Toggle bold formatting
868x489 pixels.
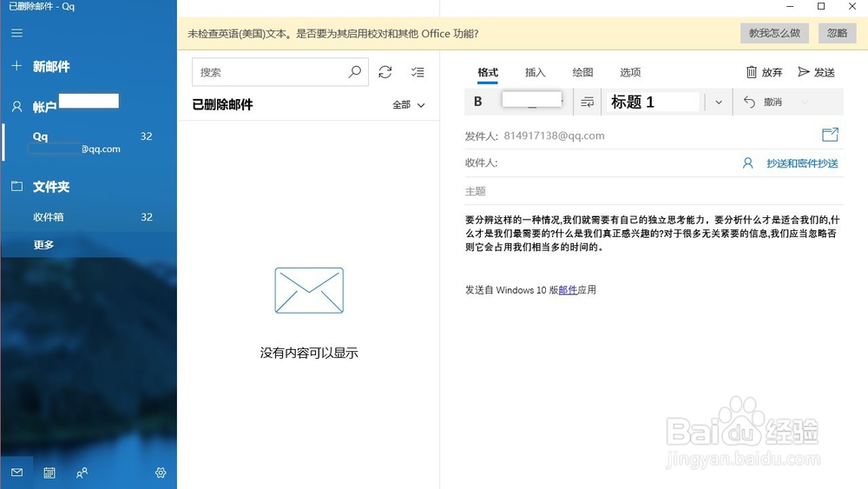click(x=478, y=102)
